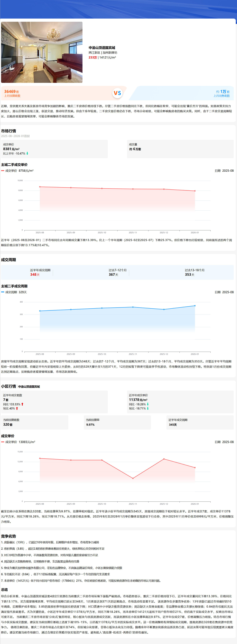Click the 2026-01 point on the main city price chart
237x644 pixels.
pyautogui.click(x=195, y=191)
